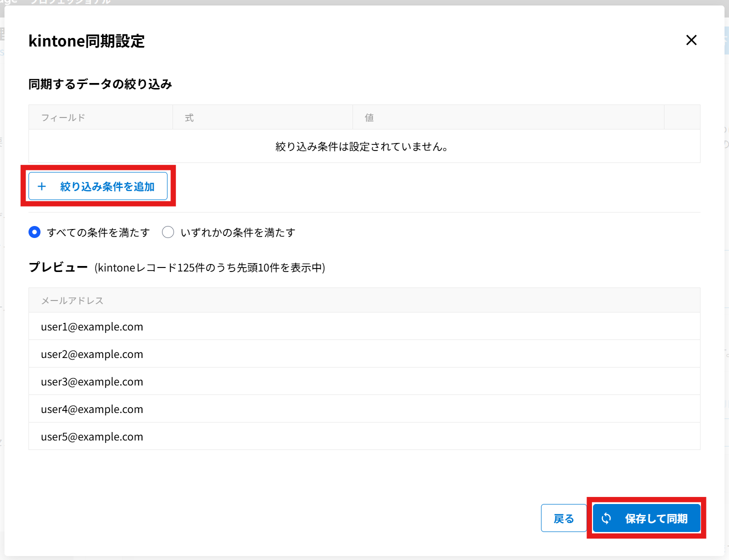
Task: Click the 絞り込み条件を追加 button text
Action: (107, 186)
